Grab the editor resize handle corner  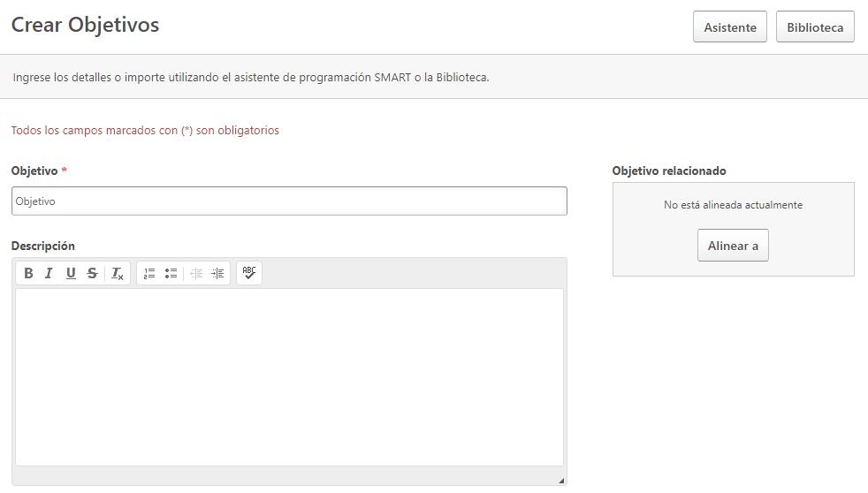[x=560, y=480]
